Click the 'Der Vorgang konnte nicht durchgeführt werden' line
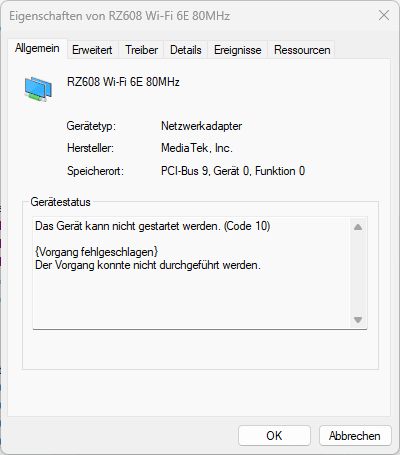Screen dimensions: 400x455 pos(148,265)
